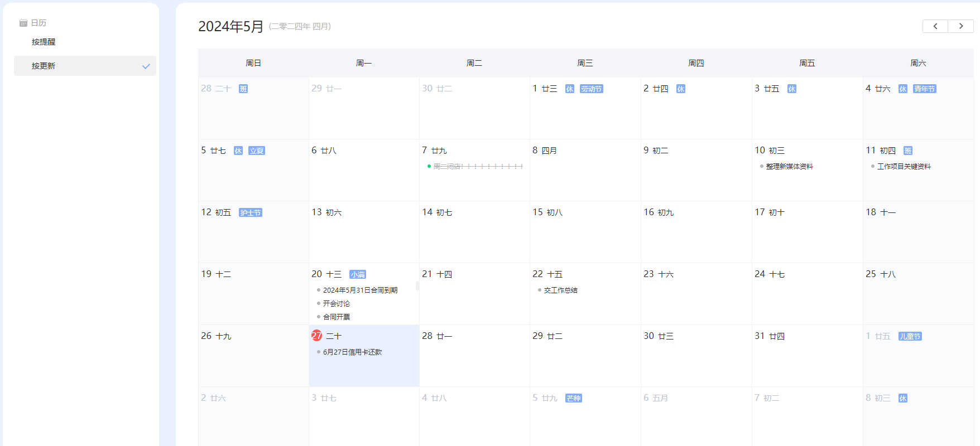980x446 pixels.
Task: Open the 2024年5月31日合同到期 event
Action: point(360,290)
